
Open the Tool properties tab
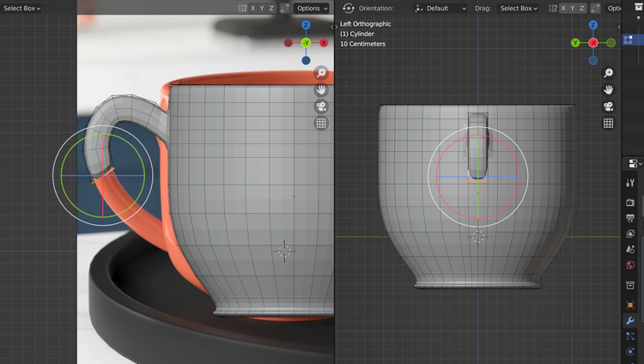pos(630,184)
